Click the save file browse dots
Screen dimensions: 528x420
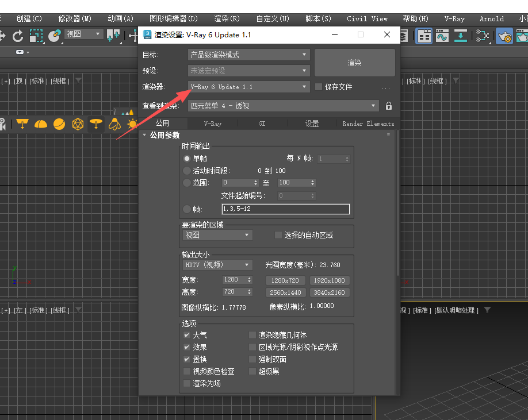(385, 88)
